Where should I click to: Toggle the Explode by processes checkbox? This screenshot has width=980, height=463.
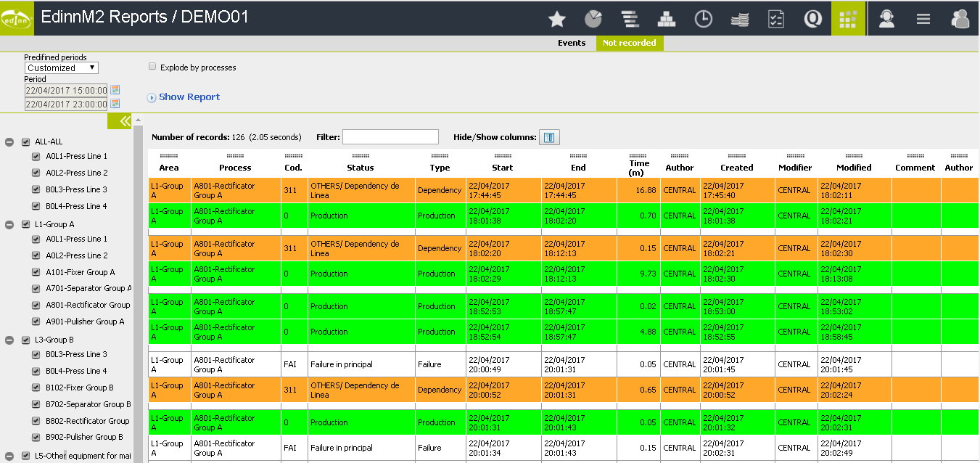152,67
